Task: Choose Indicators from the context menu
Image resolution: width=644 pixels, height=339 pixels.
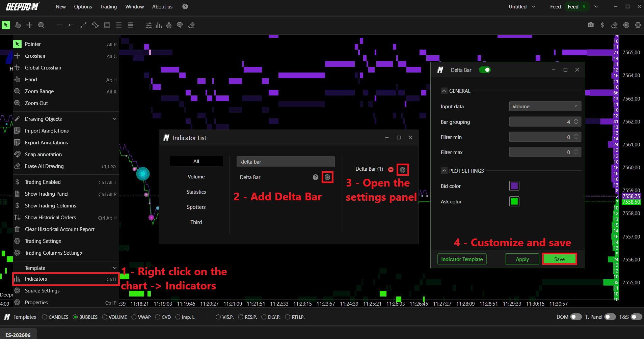Action: tap(66, 279)
